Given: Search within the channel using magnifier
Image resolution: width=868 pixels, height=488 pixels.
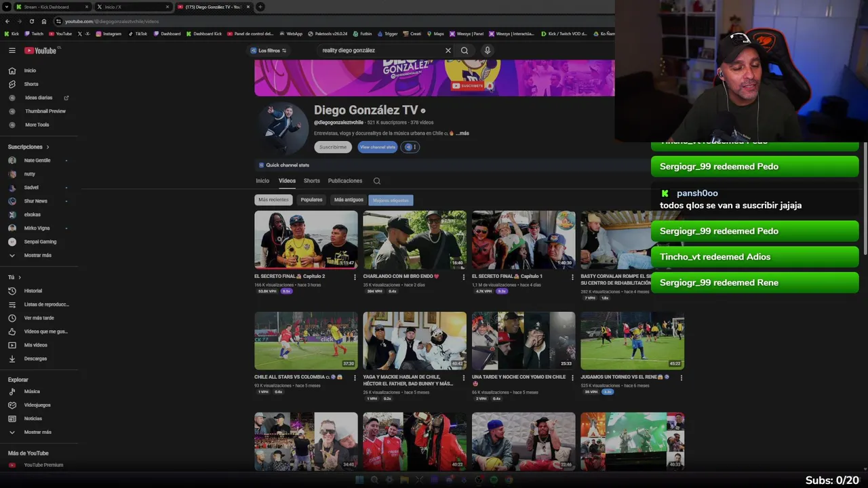Looking at the screenshot, I should [377, 181].
